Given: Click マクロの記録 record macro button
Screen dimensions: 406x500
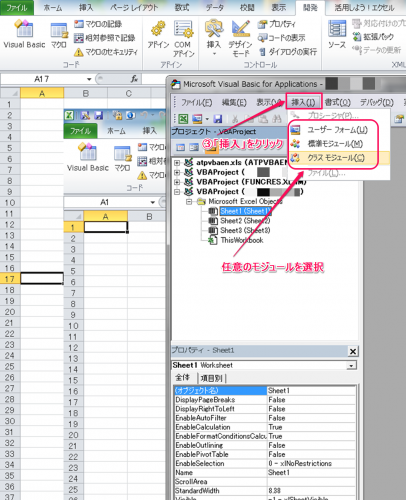Looking at the screenshot, I should (98, 24).
